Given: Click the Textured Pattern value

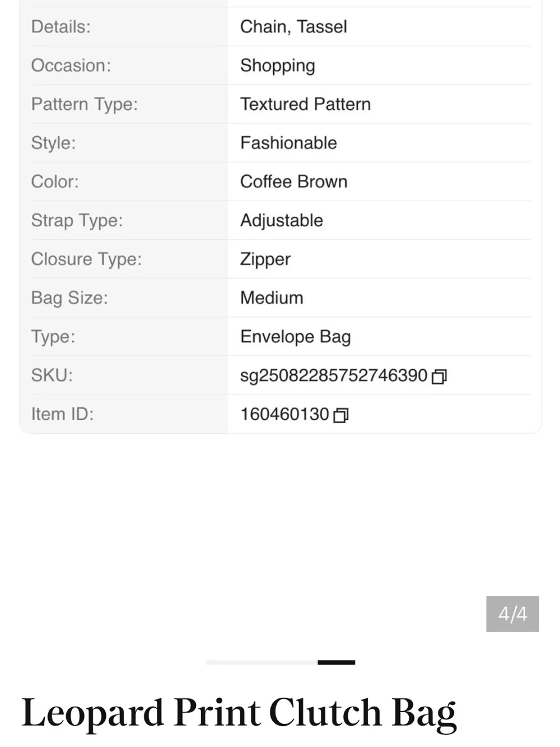Looking at the screenshot, I should pyautogui.click(x=306, y=104).
